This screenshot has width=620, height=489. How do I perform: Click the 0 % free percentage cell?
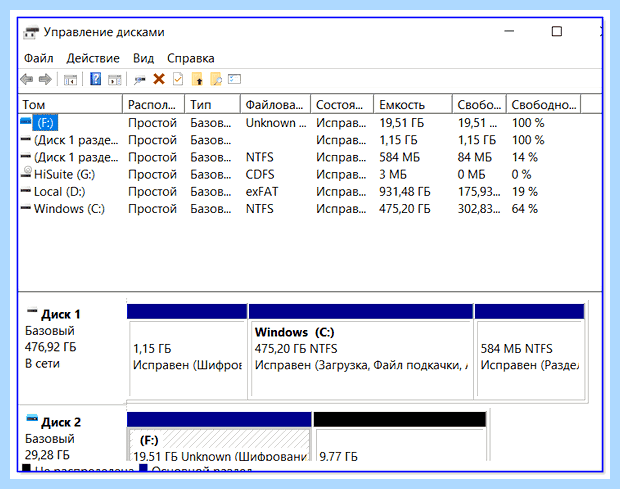[521, 174]
